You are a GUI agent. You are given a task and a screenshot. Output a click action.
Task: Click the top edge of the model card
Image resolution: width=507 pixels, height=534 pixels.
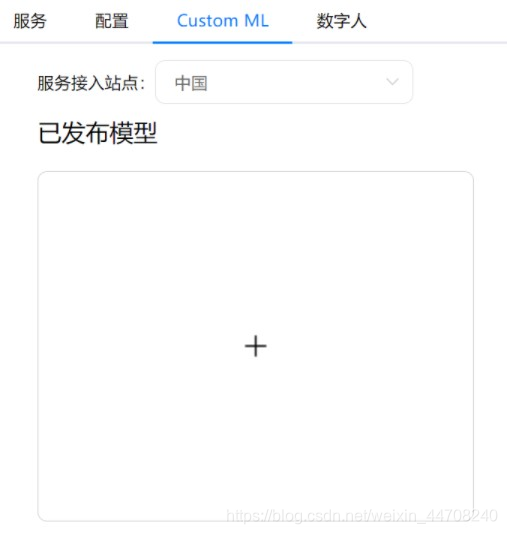click(x=255, y=172)
